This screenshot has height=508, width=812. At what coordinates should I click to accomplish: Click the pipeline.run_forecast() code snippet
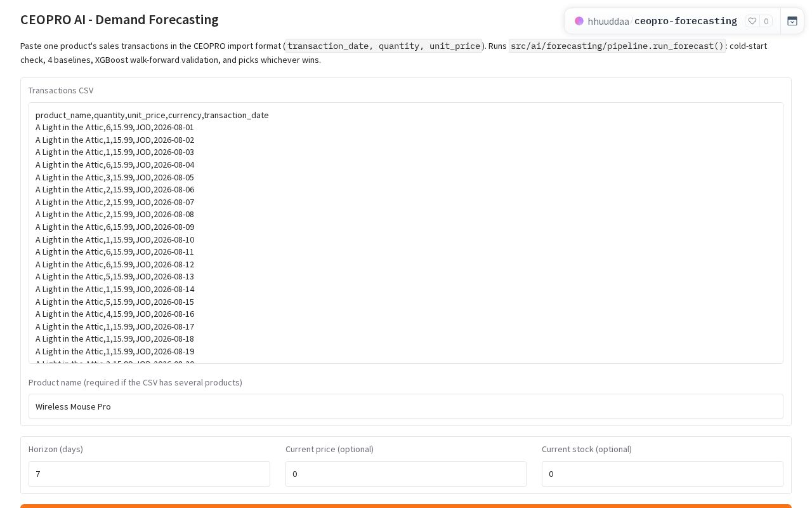coord(617,46)
